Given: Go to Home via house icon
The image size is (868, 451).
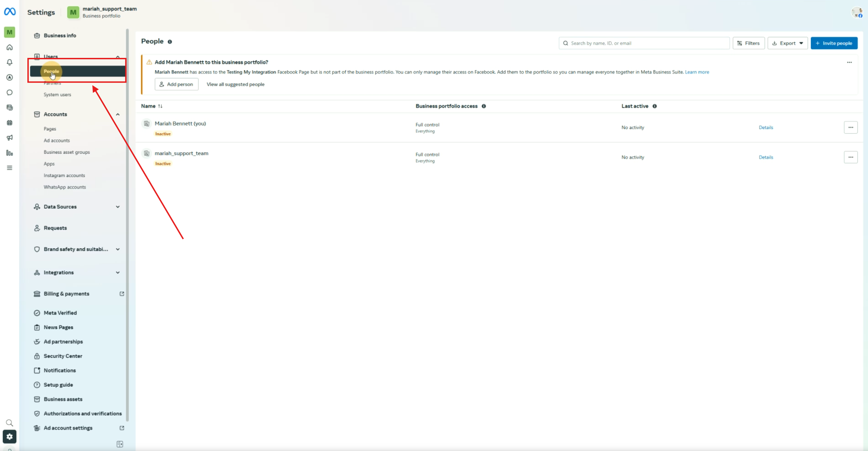Looking at the screenshot, I should coord(10,47).
